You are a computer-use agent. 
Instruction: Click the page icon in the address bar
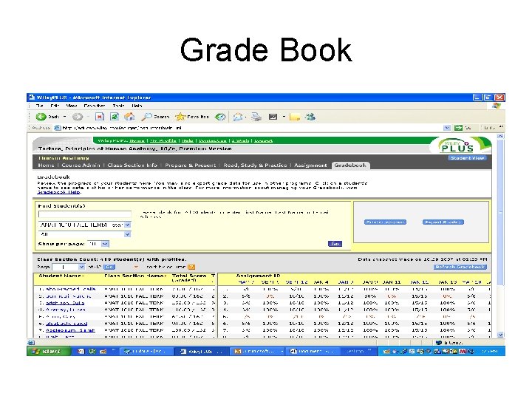pyautogui.click(x=58, y=128)
